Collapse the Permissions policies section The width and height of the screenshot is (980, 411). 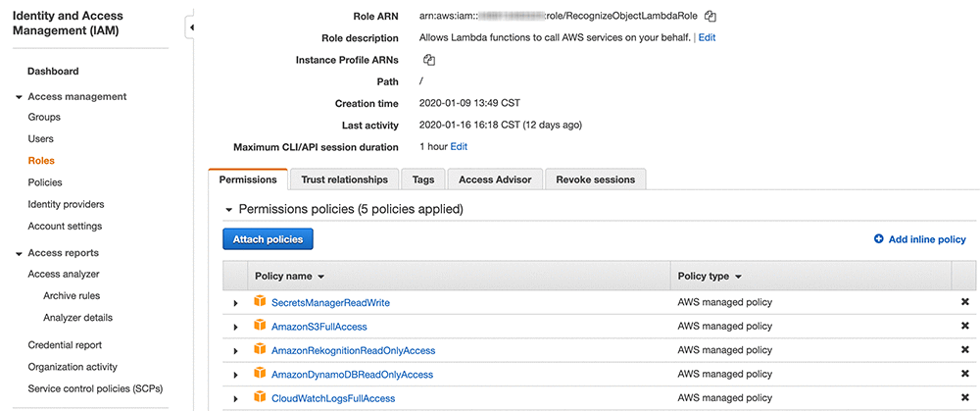point(228,210)
